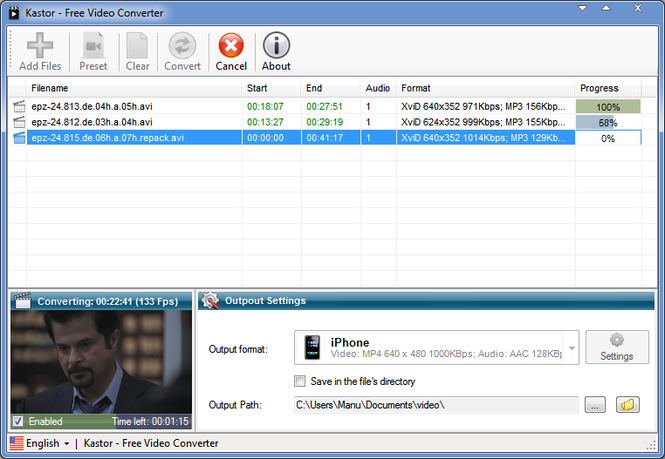
Task: Click the video preview thumbnail
Action: coord(101,362)
